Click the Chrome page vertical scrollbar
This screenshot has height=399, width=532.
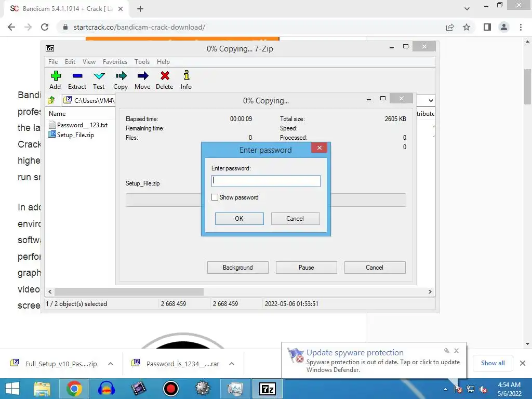(x=527, y=87)
